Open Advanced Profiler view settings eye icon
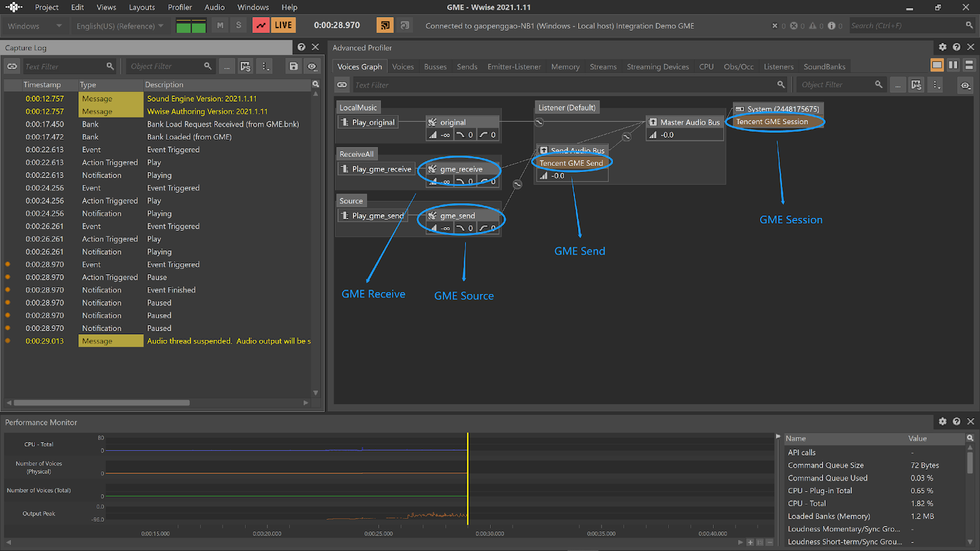 [965, 85]
